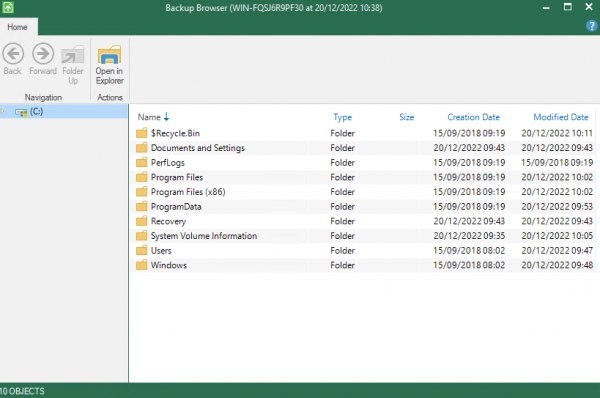Click the 10 OBJECTS status bar text
The width and height of the screenshot is (600, 398).
(x=22, y=391)
